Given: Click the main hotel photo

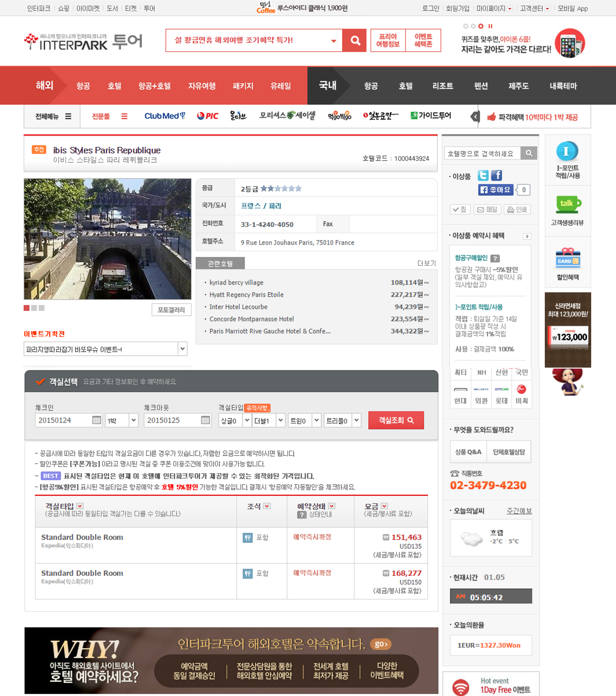Looking at the screenshot, I should 107,239.
